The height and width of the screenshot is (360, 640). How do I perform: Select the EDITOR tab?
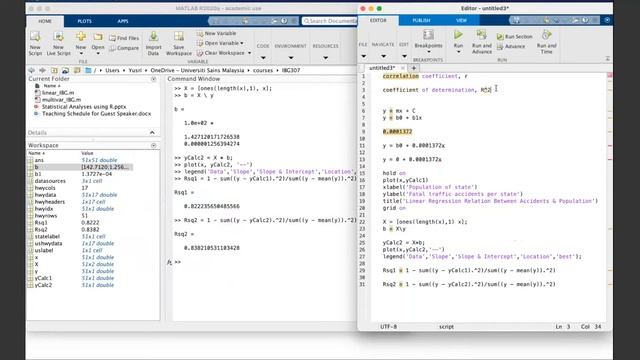[378, 20]
